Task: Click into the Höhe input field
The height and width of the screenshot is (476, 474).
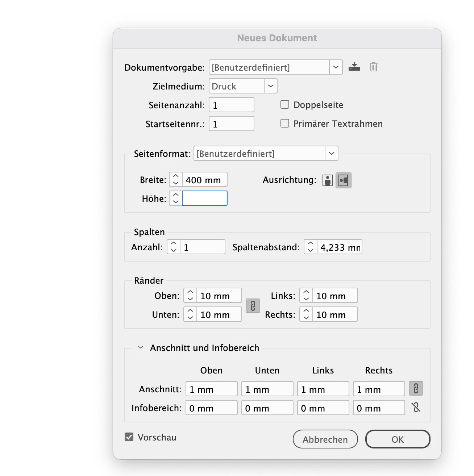Action: pyautogui.click(x=205, y=198)
